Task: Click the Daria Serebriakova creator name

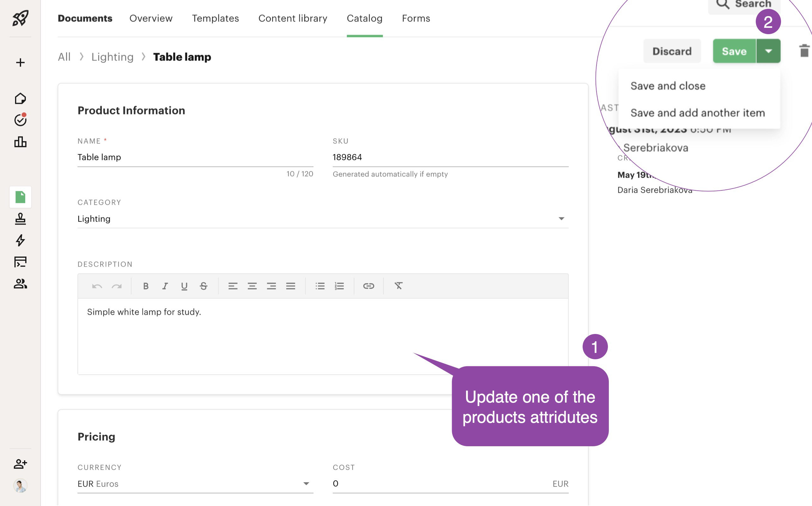Action: 655,190
